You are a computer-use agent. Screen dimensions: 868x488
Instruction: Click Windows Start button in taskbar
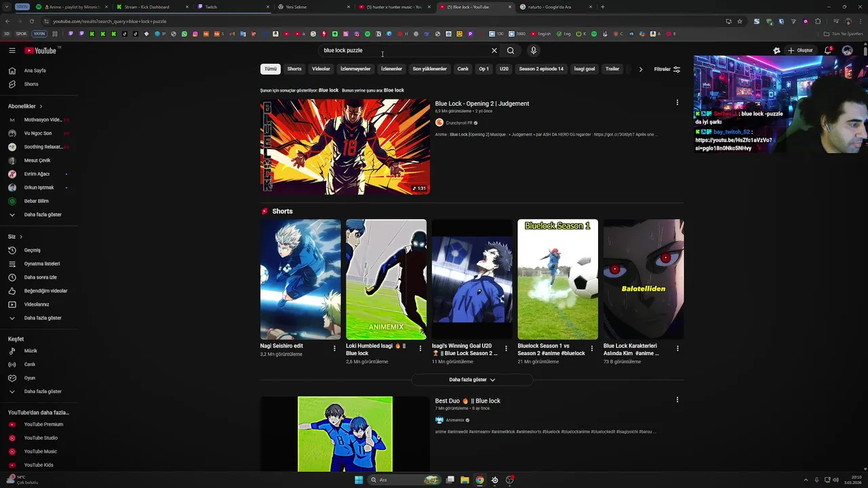pyautogui.click(x=359, y=480)
